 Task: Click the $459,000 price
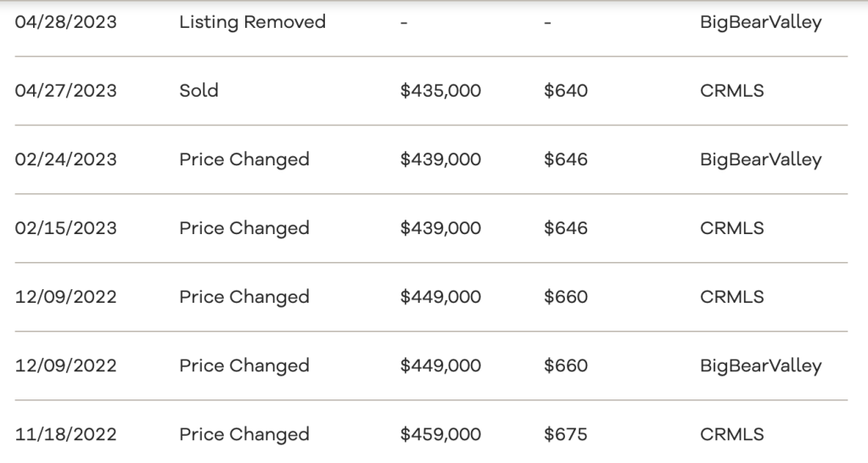click(440, 434)
